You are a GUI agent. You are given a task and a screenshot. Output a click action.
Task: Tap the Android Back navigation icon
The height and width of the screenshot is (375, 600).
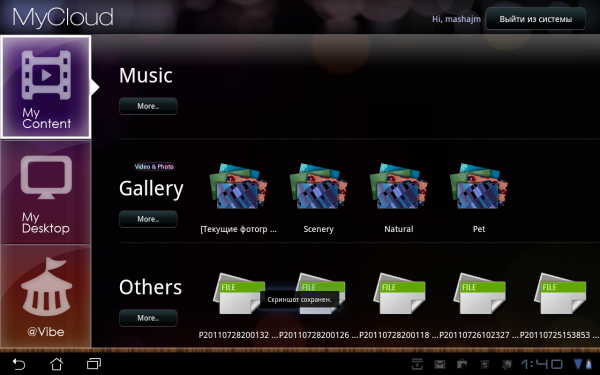(18, 364)
